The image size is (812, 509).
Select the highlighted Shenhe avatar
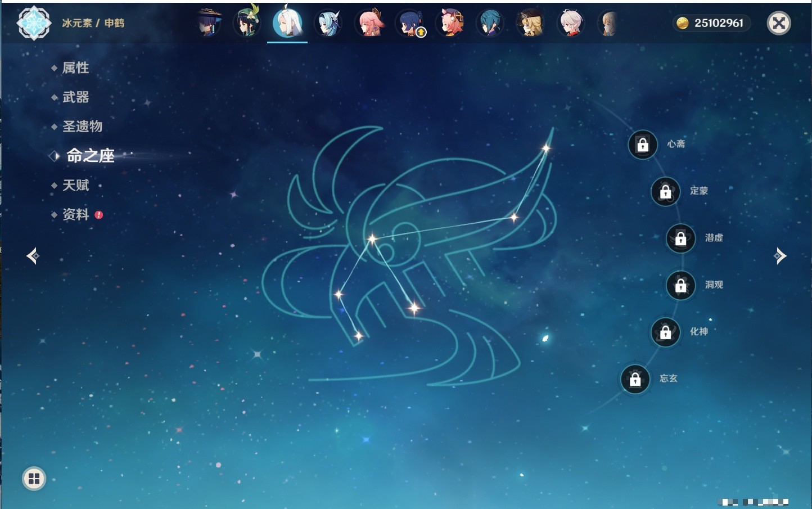(x=287, y=22)
